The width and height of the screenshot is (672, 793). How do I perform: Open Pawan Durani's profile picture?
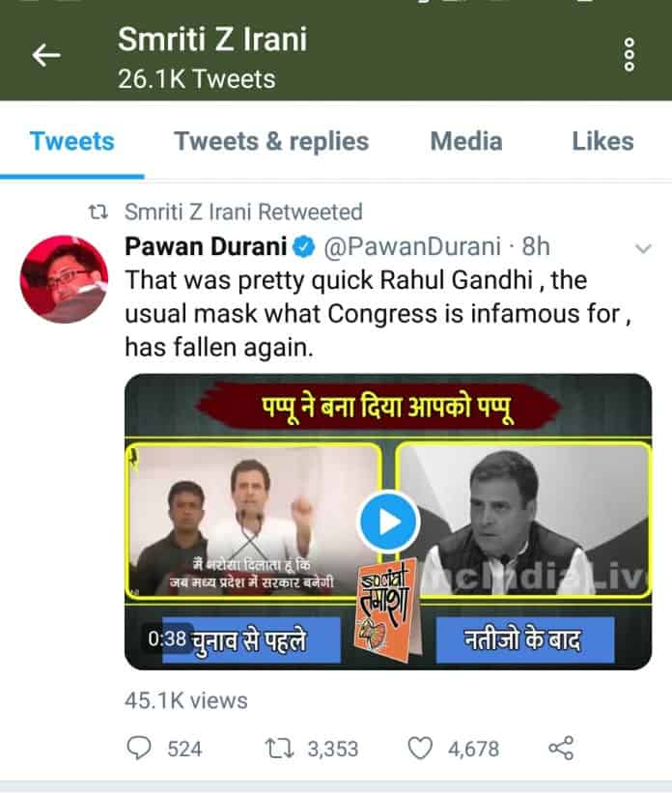(x=64, y=279)
